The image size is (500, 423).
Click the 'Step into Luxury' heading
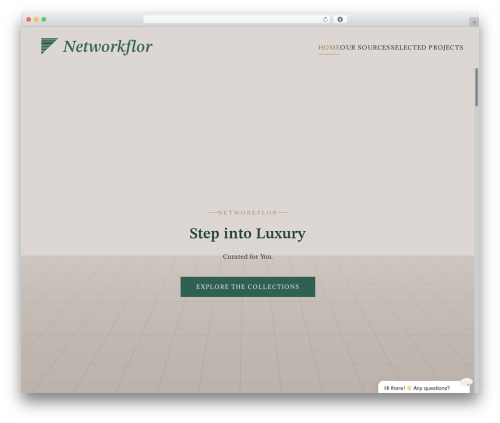(247, 233)
